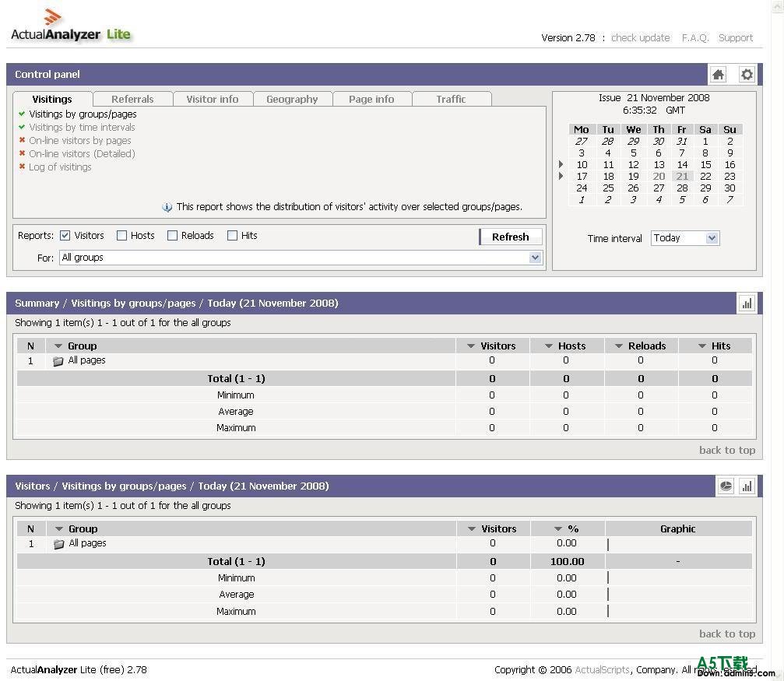The image size is (784, 681).
Task: Switch to the Geography tab
Action: (292, 99)
